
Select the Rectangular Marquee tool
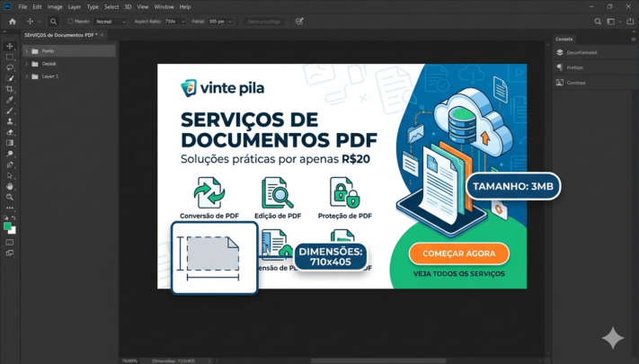coord(10,57)
